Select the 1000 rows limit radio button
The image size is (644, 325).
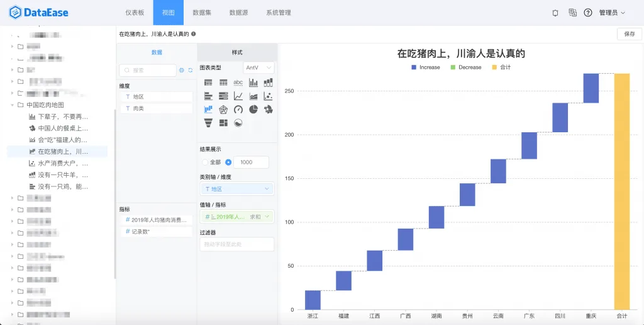229,162
